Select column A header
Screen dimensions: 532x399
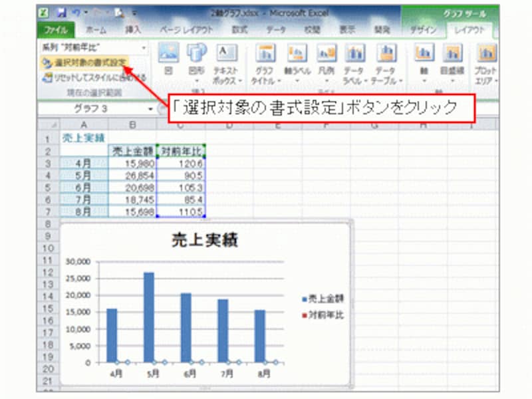point(84,125)
